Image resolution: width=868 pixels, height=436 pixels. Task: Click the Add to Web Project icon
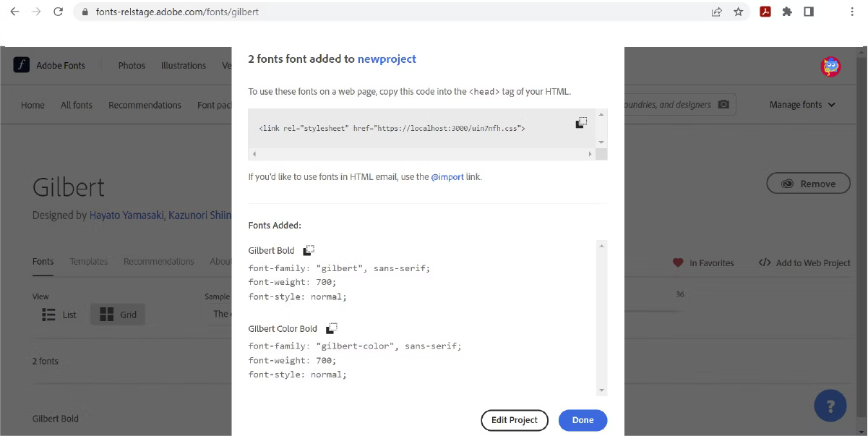tap(765, 262)
